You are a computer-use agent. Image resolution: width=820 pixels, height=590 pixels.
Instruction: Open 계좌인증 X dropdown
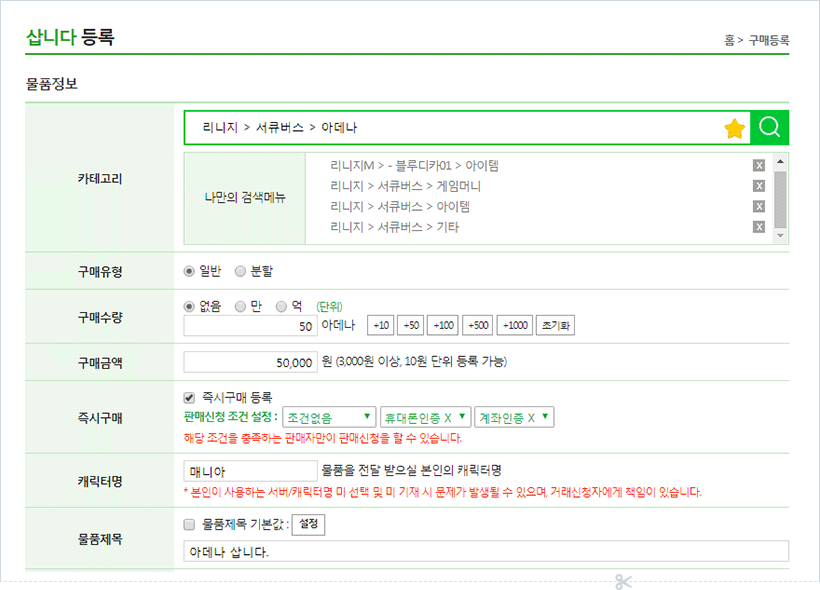tap(513, 417)
